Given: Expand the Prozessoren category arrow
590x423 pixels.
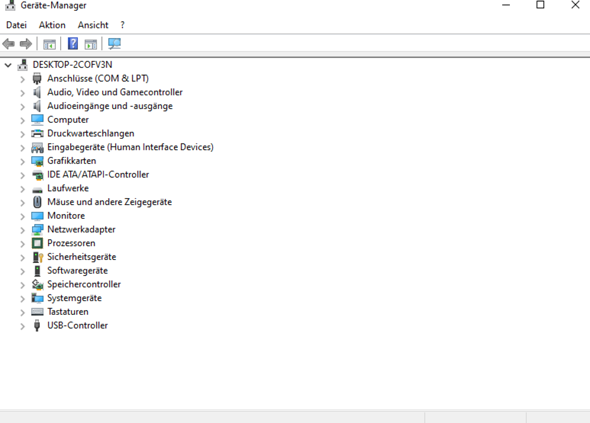Looking at the screenshot, I should 23,244.
